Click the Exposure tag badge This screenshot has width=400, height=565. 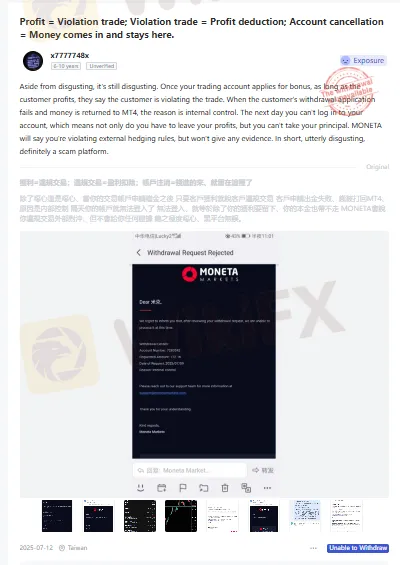(x=363, y=61)
